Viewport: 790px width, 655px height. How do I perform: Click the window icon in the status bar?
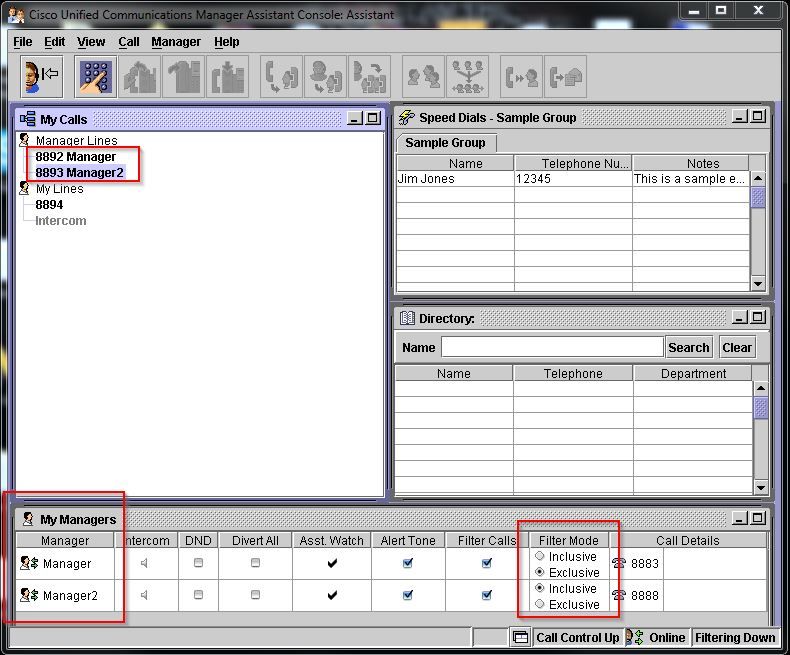[520, 637]
